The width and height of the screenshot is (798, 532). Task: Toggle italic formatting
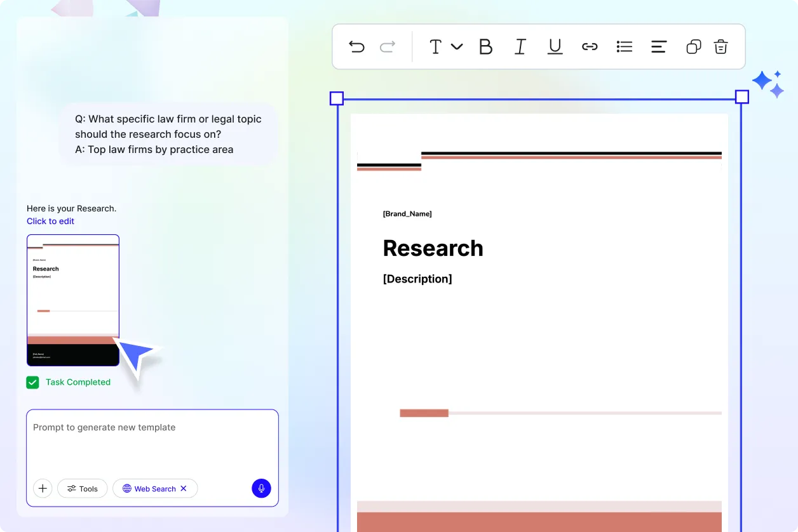[x=520, y=46]
